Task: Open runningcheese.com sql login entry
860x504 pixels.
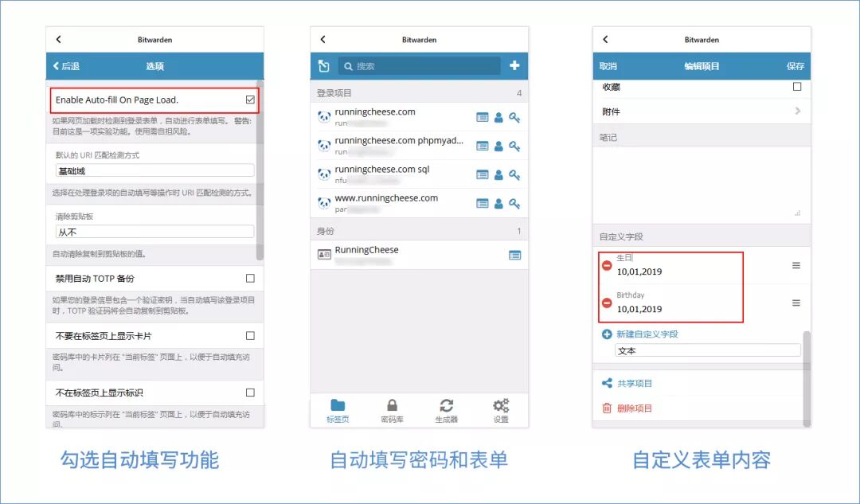Action: pos(394,174)
